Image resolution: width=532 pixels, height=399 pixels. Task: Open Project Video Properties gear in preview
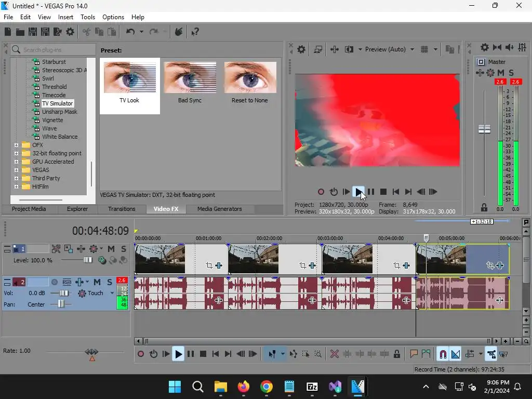pos(301,49)
